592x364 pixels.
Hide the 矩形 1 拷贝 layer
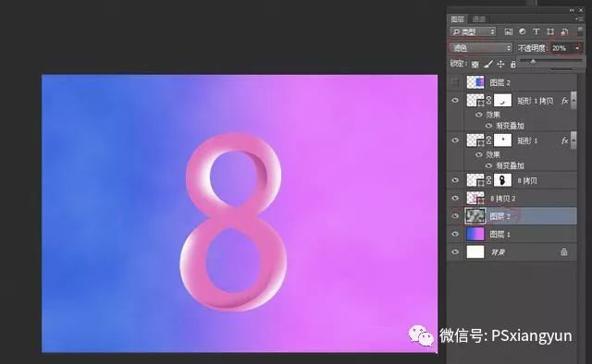[455, 101]
